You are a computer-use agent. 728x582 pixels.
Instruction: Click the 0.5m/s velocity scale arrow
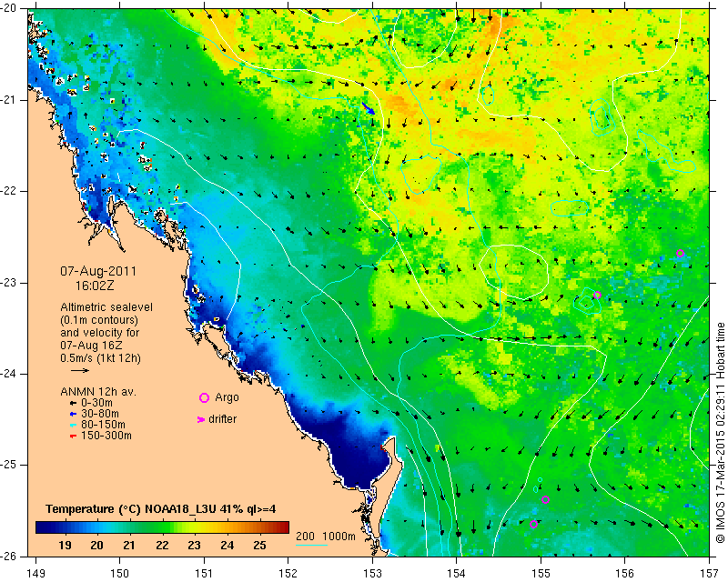click(80, 370)
